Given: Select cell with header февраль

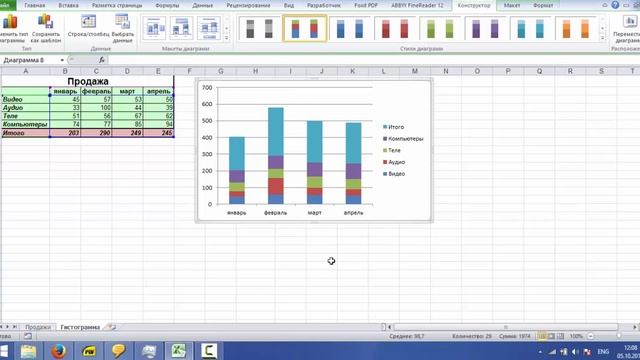Looking at the screenshot, I should tap(96, 91).
